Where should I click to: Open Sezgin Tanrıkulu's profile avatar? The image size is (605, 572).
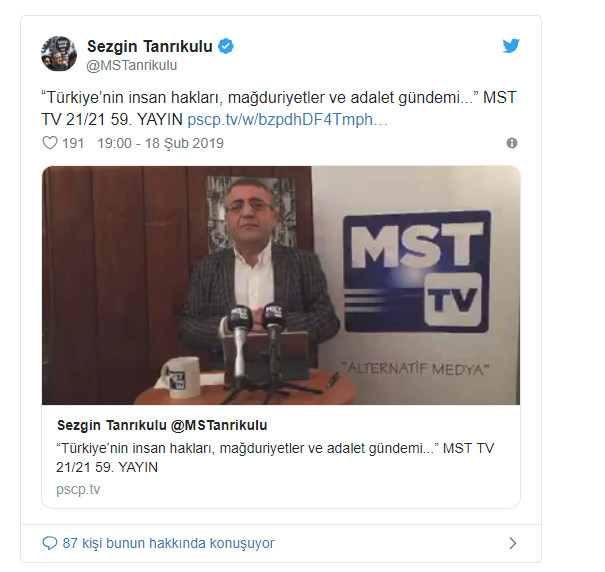[x=59, y=54]
